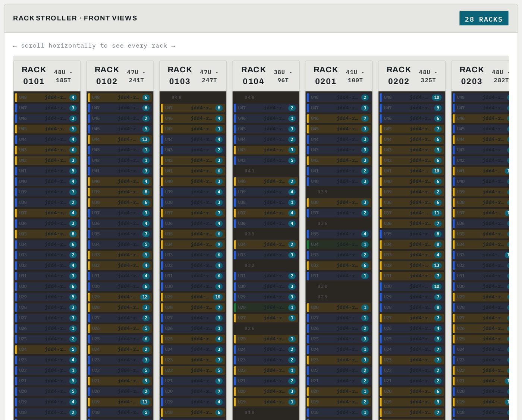Open the U42 device in rack 0201
This screenshot has width=522, height=420.
pos(339,161)
